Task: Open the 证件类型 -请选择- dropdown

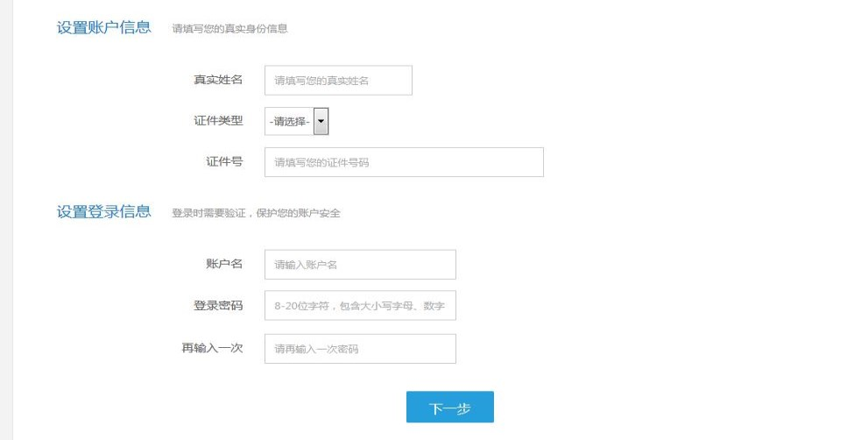Action: (296, 122)
